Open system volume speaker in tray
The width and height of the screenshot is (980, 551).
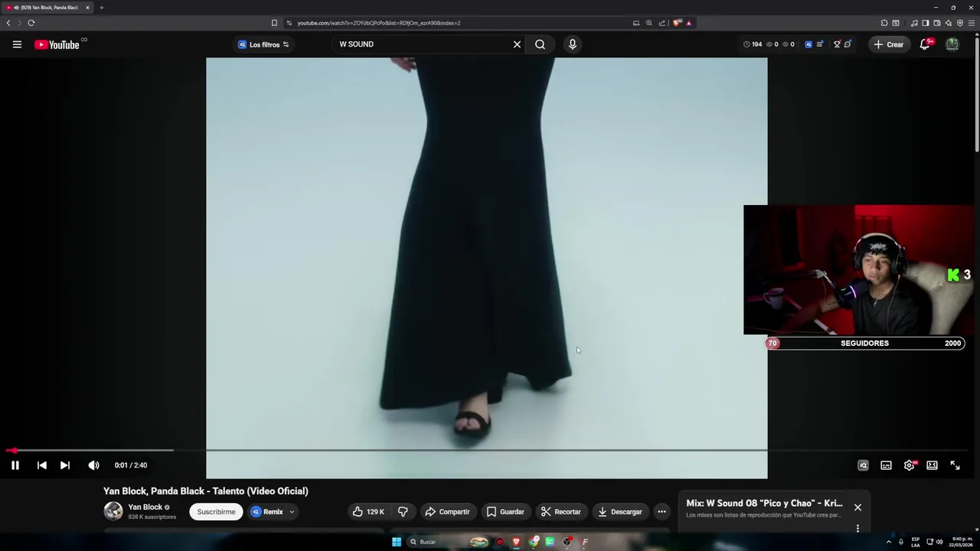(x=939, y=542)
